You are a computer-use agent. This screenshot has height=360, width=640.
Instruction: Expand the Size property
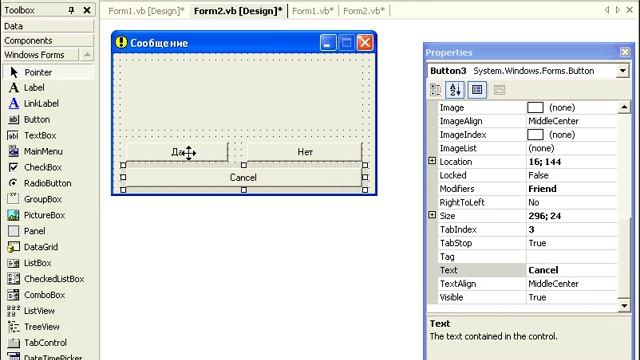(432, 215)
